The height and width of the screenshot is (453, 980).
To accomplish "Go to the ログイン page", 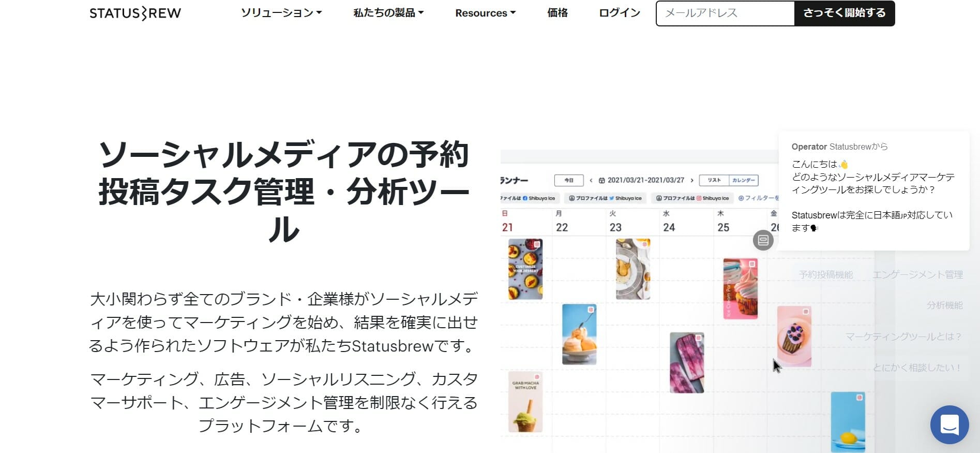I will click(x=620, y=13).
